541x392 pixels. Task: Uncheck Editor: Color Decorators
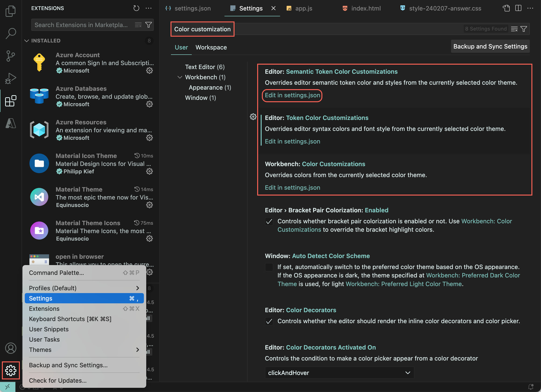coord(269,321)
